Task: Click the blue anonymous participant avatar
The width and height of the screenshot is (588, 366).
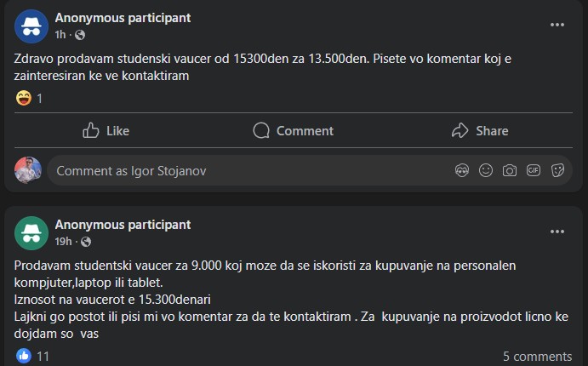Action: (31, 26)
